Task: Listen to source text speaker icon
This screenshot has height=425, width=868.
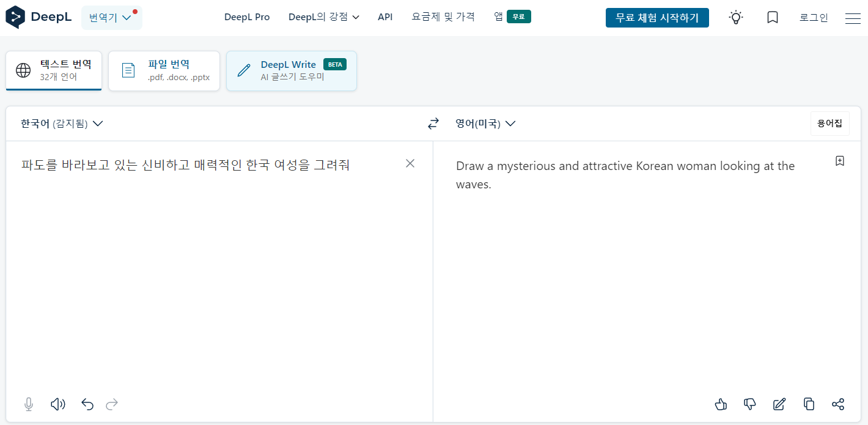Action: pos(58,404)
